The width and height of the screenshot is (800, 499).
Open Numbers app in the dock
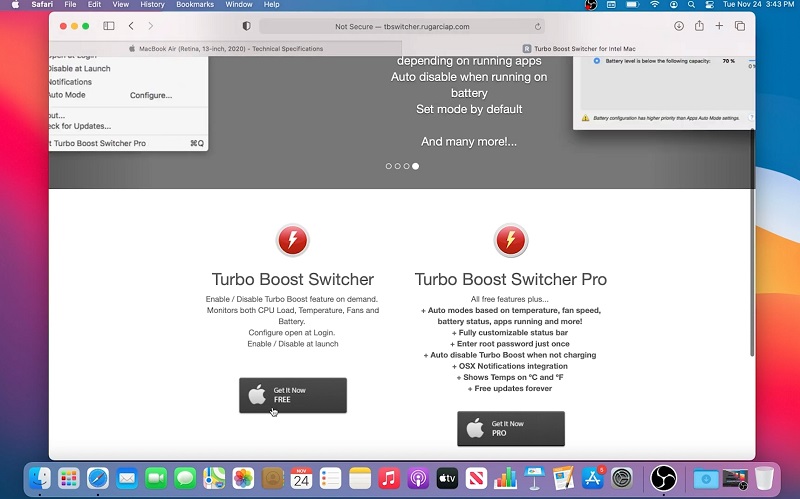click(x=505, y=479)
